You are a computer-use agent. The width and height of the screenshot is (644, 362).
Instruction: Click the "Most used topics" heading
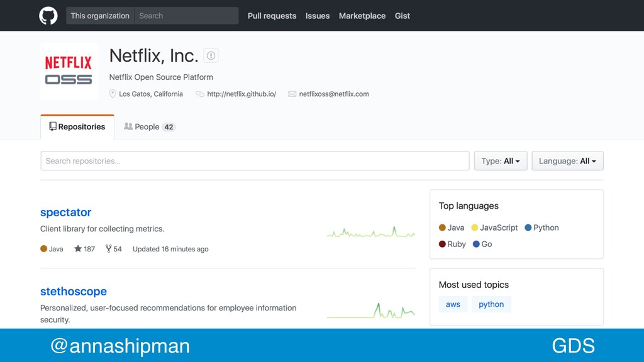[x=474, y=285]
